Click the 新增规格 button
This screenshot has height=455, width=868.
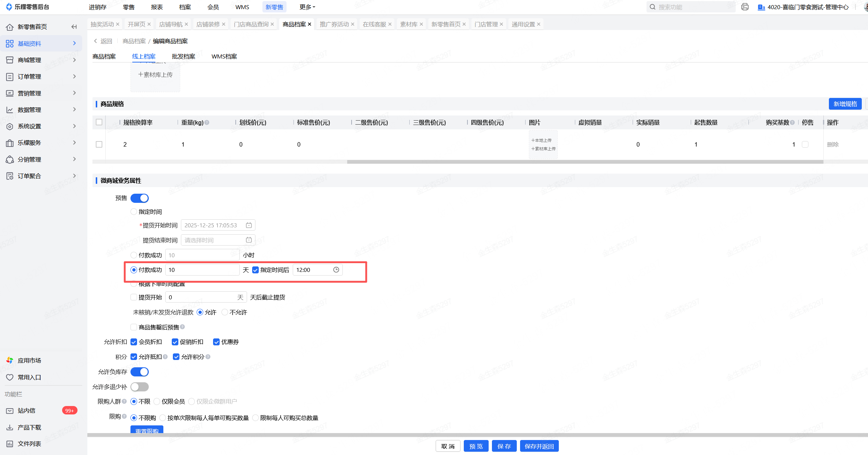[845, 104]
